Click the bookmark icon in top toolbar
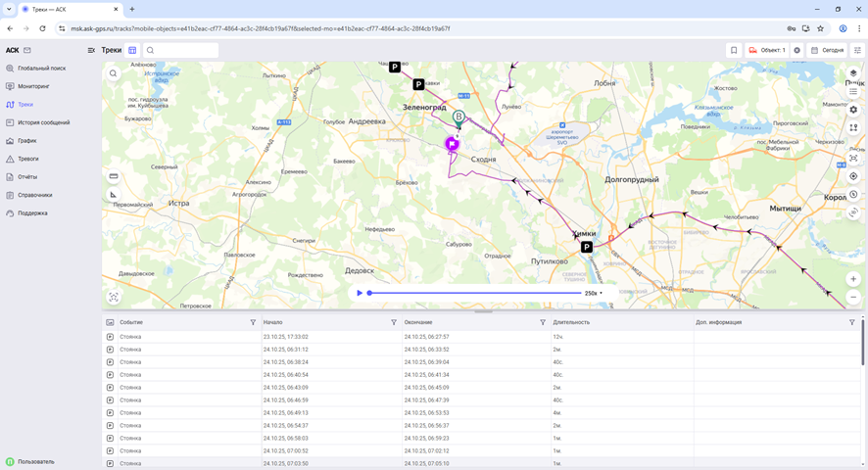Image resolution: width=868 pixels, height=470 pixels. [734, 50]
